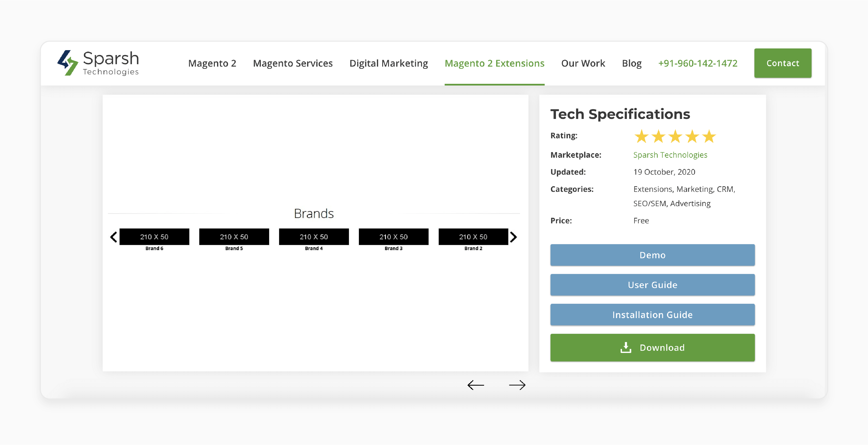The image size is (868, 445).
Task: Click the phone number +91-960-142-1472
Action: click(x=698, y=63)
